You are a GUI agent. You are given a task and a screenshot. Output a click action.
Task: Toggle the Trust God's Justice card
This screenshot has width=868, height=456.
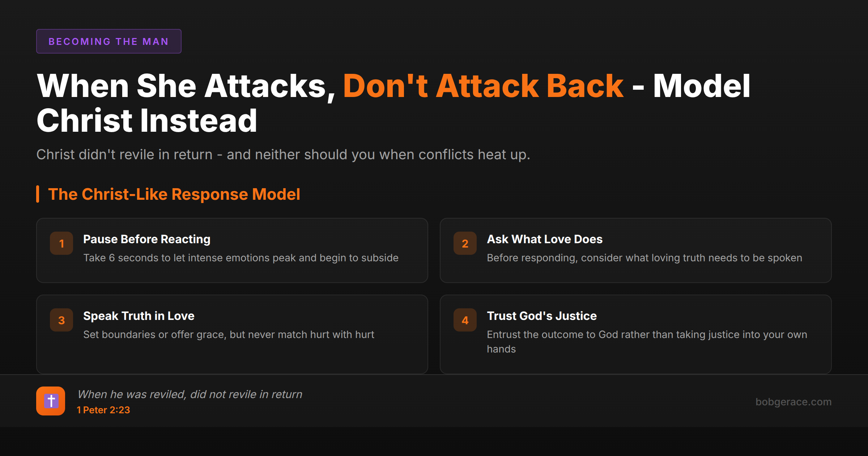636,333
